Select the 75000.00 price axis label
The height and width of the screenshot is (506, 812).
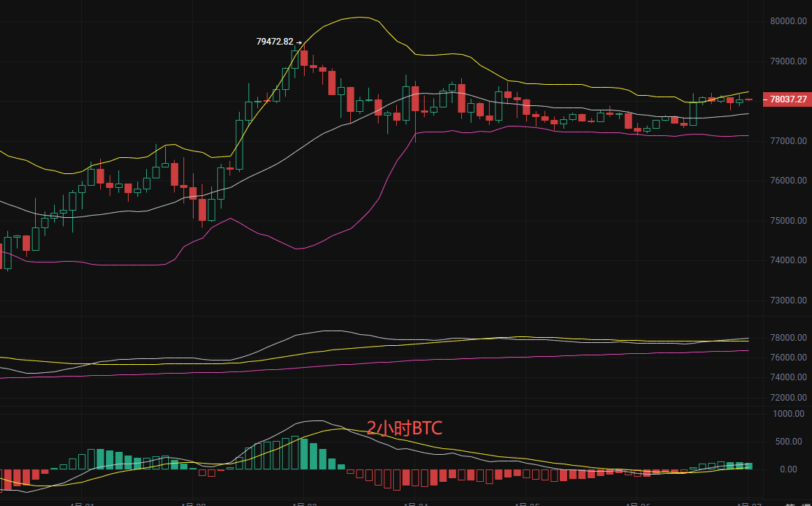pyautogui.click(x=788, y=221)
